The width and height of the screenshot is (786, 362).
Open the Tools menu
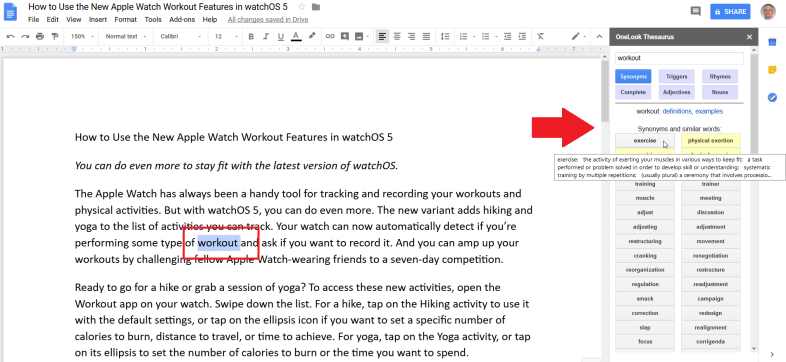(153, 20)
